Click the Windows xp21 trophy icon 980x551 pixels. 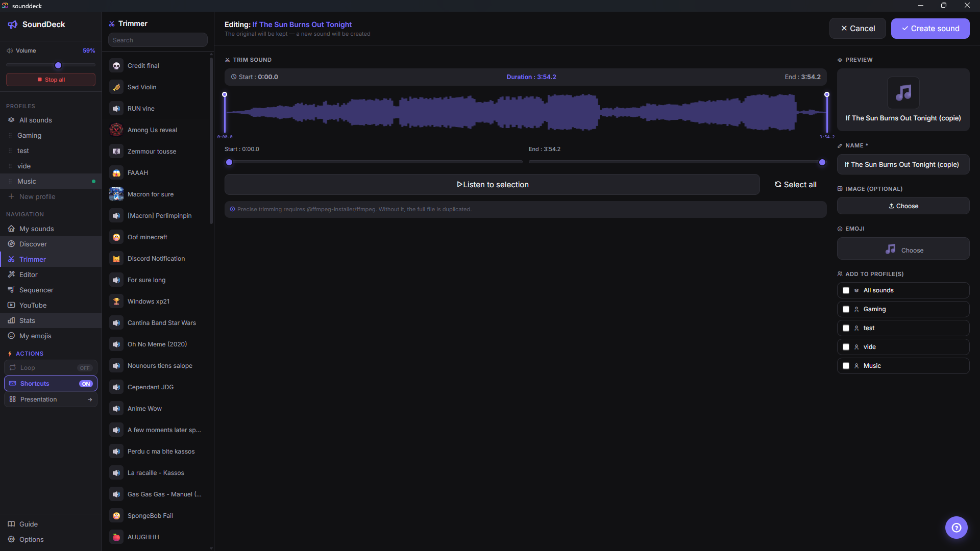pyautogui.click(x=116, y=302)
